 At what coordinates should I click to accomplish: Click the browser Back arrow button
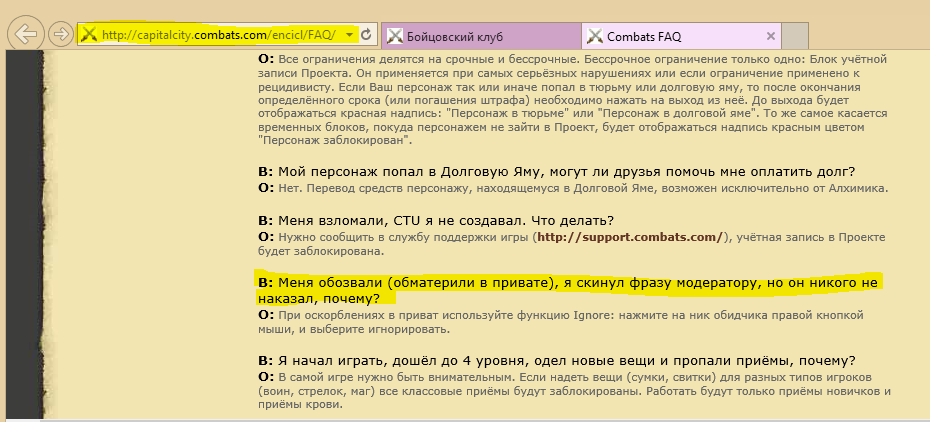coord(26,34)
